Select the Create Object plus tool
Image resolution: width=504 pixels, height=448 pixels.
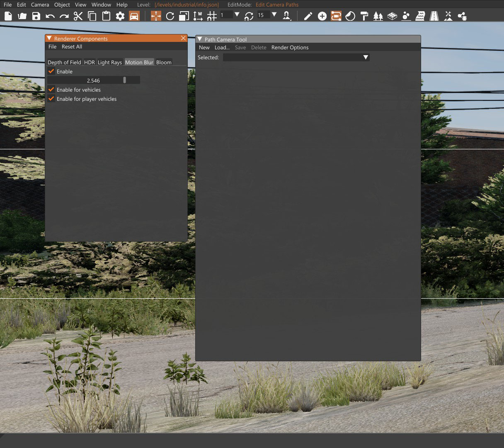pos(322,16)
